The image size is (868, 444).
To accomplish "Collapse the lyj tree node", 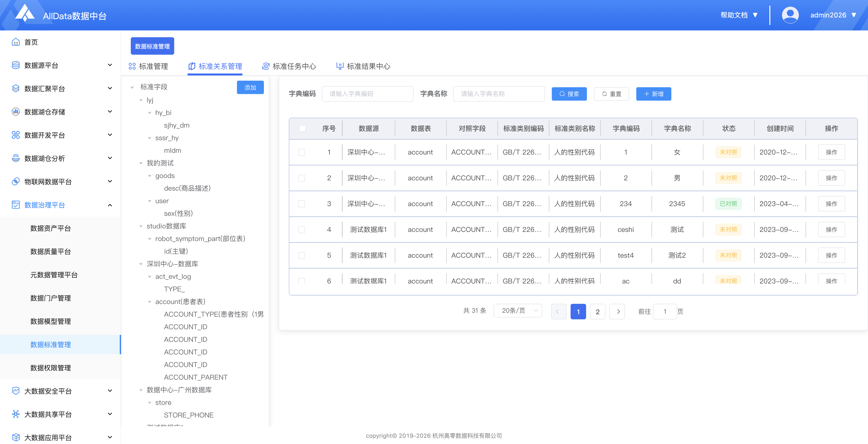I will (141, 100).
